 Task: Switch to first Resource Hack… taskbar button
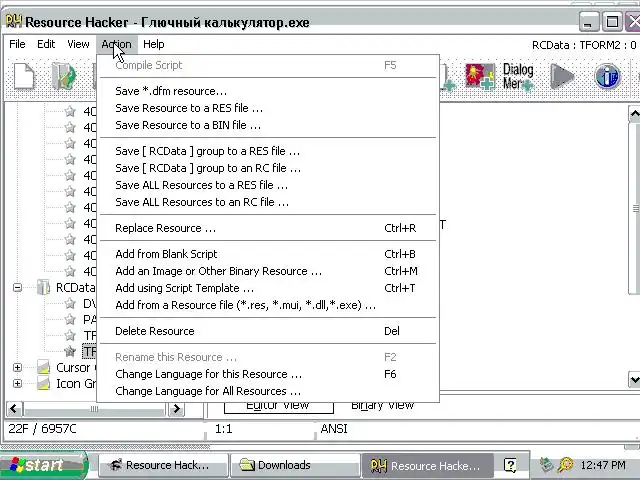162,465
